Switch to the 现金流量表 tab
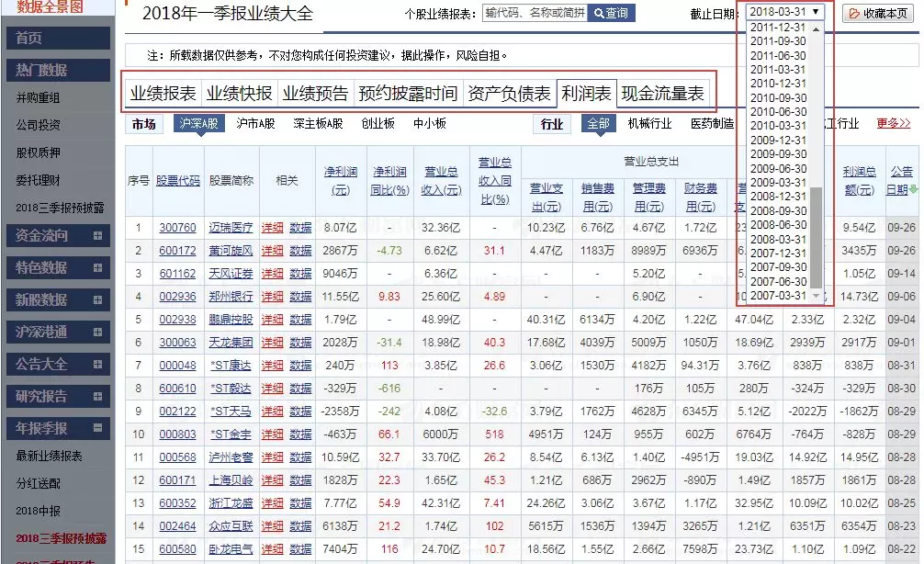 click(662, 93)
